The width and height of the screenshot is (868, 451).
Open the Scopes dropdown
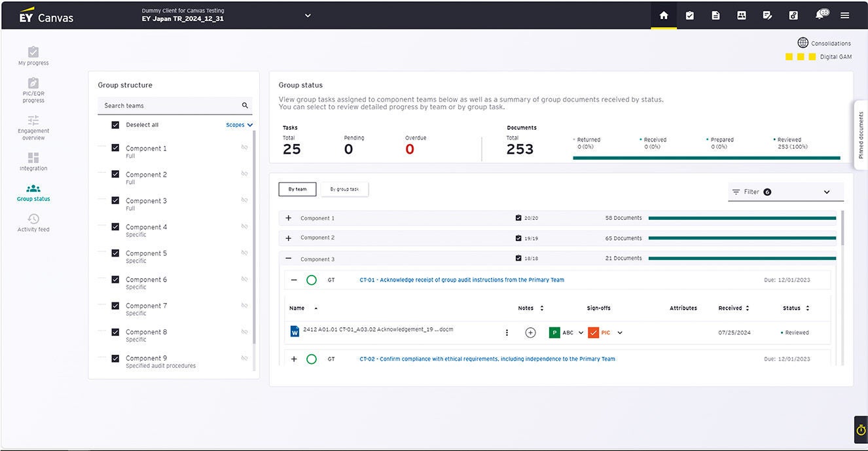pos(239,125)
